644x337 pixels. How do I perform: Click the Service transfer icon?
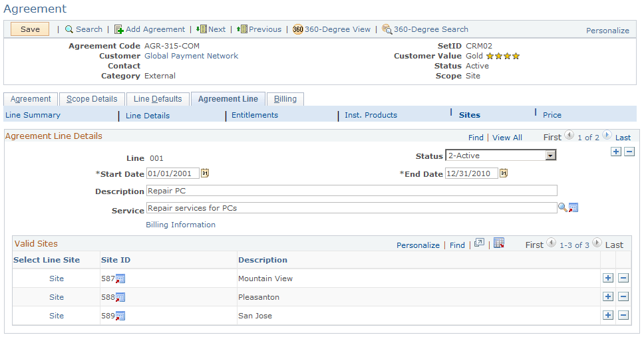(573, 207)
